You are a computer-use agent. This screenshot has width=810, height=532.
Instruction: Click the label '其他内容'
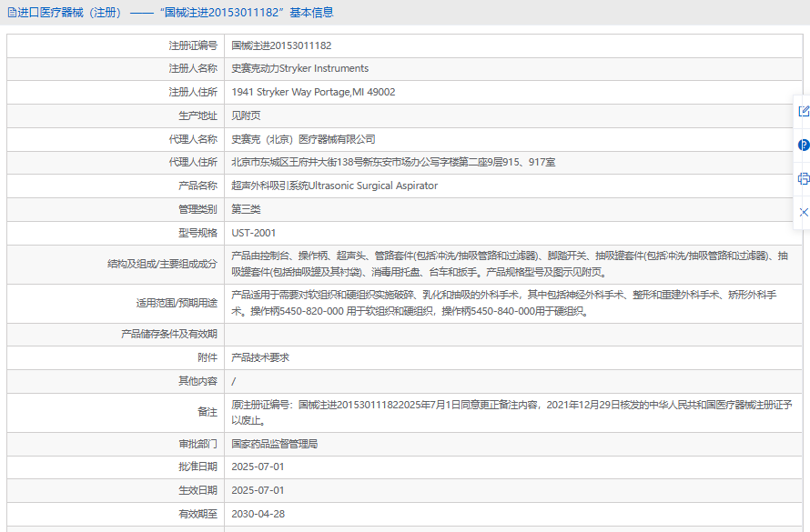[197, 381]
